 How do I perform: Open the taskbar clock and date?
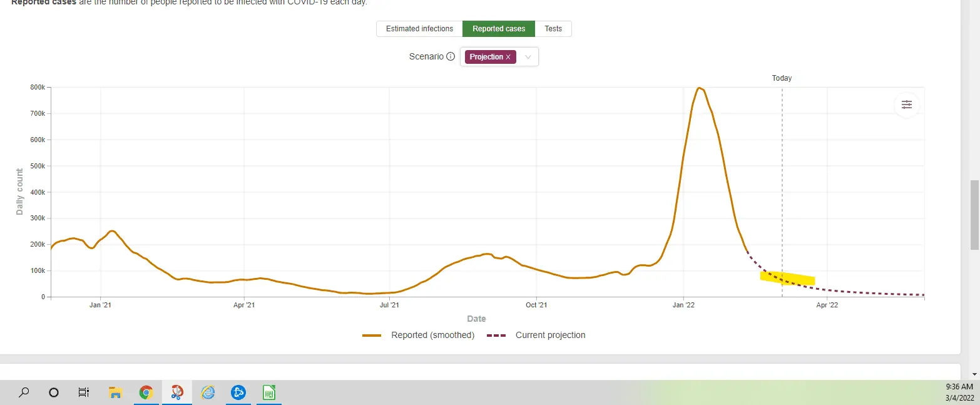pos(961,392)
